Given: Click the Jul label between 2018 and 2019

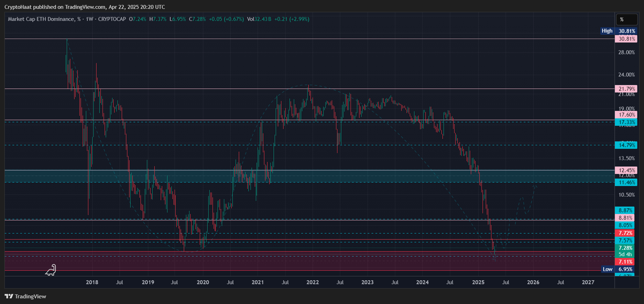Looking at the screenshot, I should 119,282.
